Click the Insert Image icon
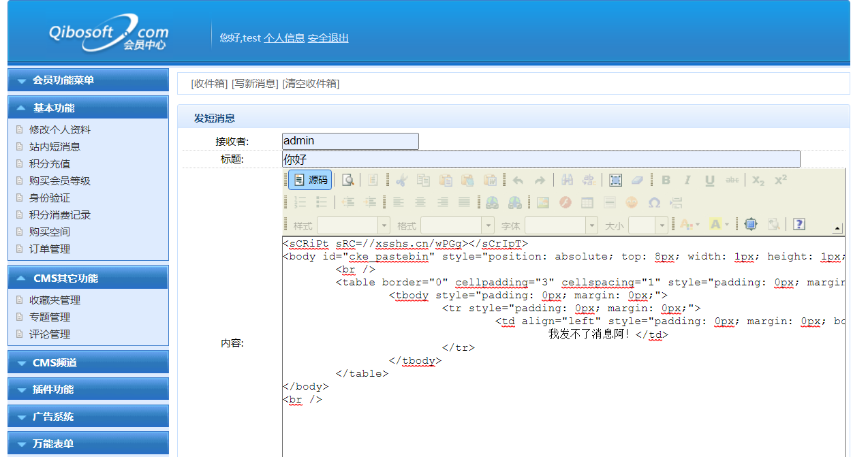Viewport: 868px width, 457px height. coord(542,202)
